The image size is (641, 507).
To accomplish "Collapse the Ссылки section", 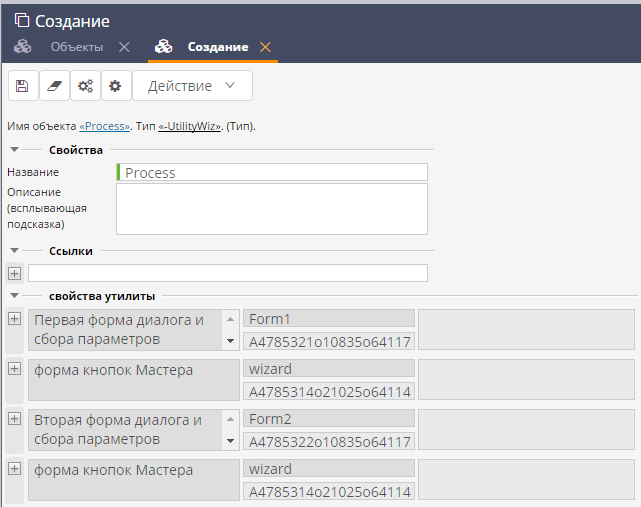I will point(15,251).
